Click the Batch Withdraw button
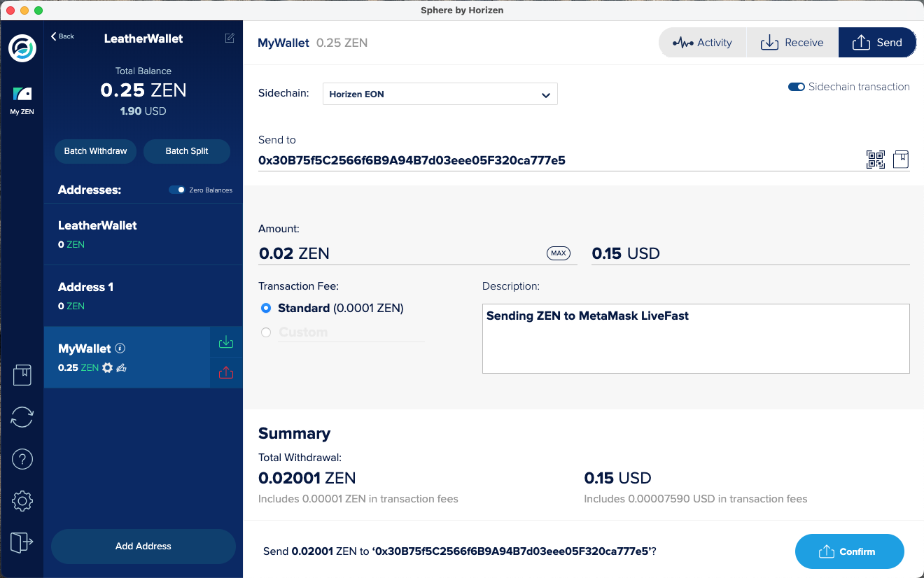Image resolution: width=924 pixels, height=578 pixels. 96,151
